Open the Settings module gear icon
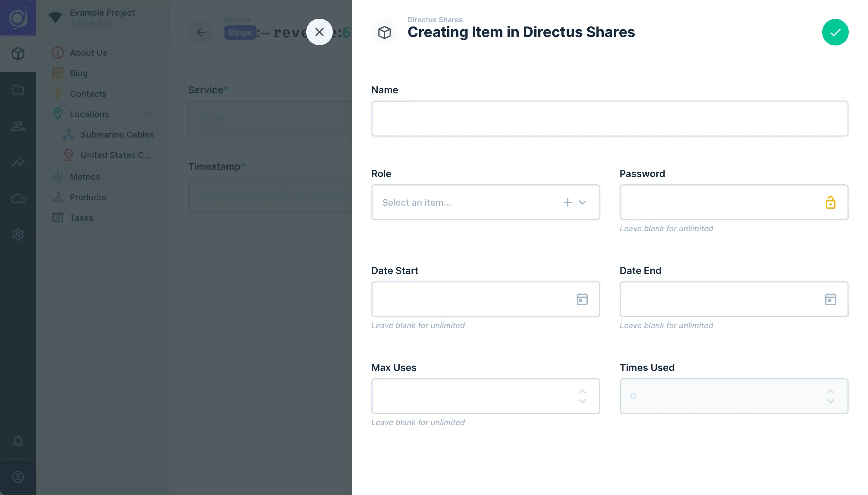868x495 pixels. (18, 234)
